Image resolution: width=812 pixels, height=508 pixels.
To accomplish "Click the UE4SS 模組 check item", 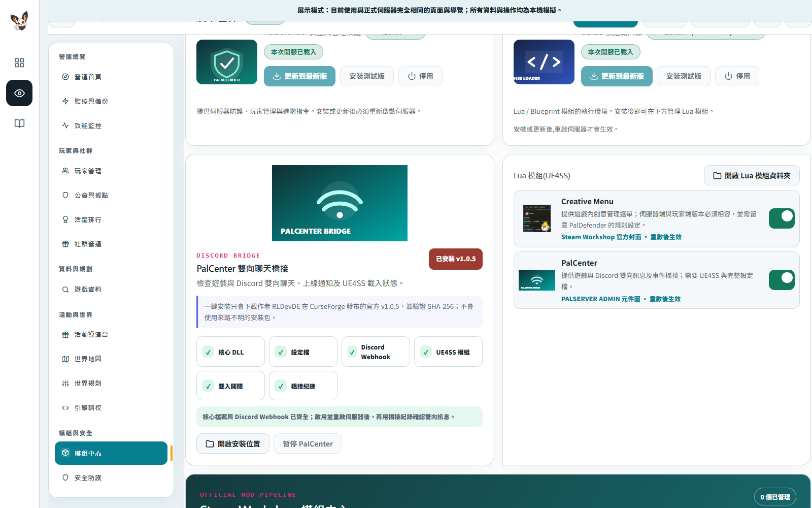I will [448, 352].
